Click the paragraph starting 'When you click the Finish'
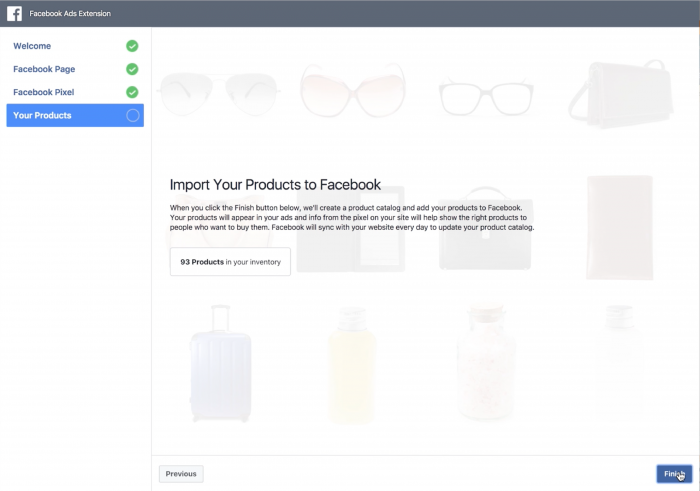 click(x=352, y=217)
